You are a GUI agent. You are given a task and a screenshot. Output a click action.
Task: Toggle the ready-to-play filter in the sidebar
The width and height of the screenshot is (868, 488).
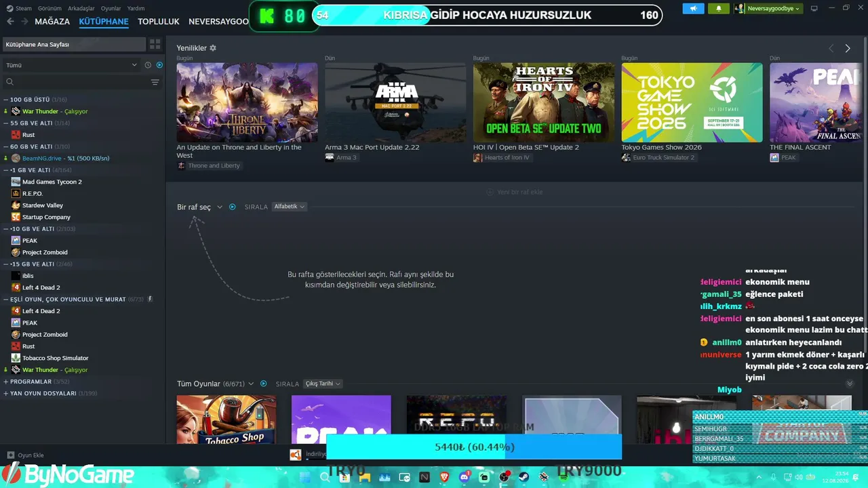click(x=159, y=65)
